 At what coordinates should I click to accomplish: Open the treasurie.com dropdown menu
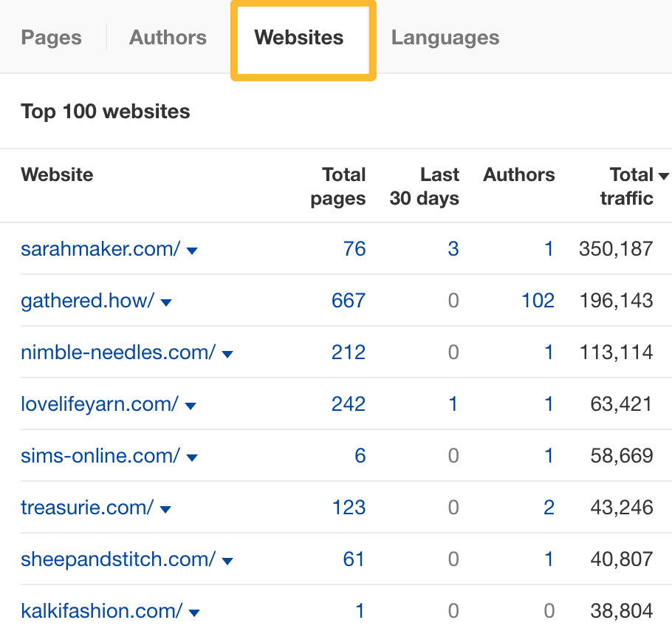coord(165,509)
